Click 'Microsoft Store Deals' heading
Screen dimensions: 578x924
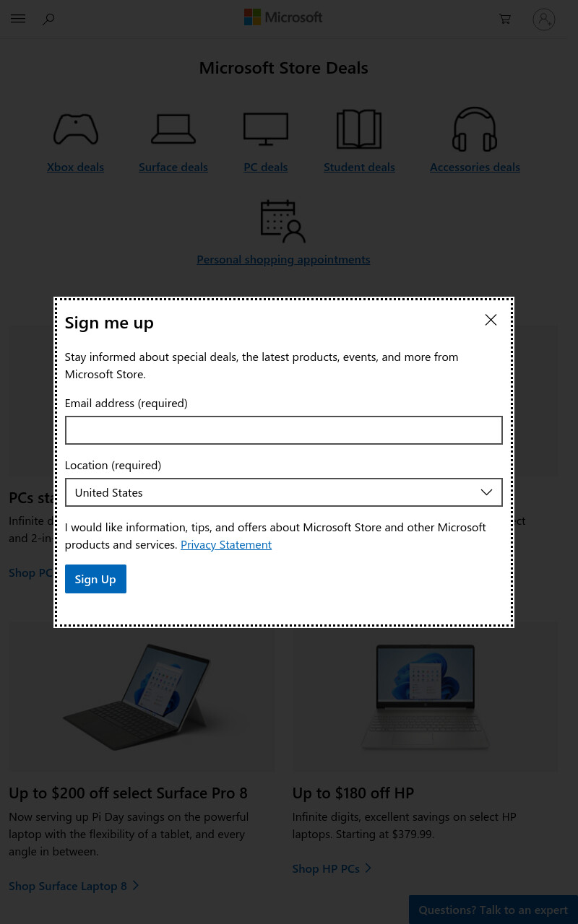tap(283, 68)
